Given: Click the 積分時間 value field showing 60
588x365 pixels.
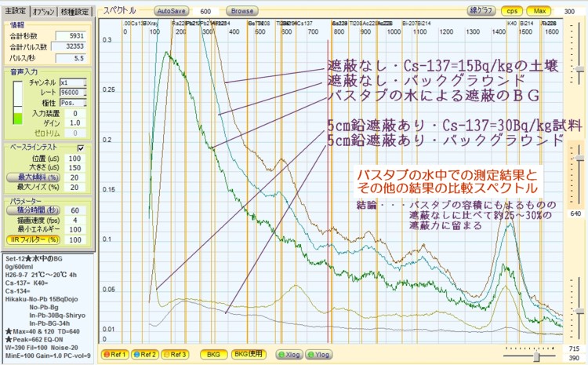Looking at the screenshot, I should (75, 210).
